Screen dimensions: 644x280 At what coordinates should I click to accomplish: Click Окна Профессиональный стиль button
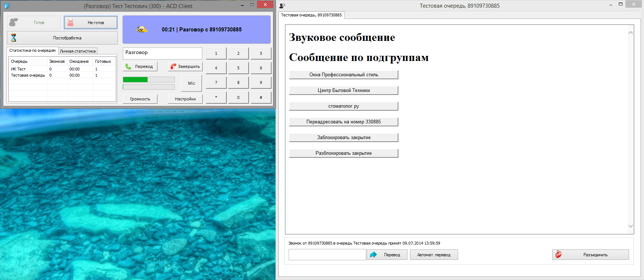pyautogui.click(x=344, y=74)
